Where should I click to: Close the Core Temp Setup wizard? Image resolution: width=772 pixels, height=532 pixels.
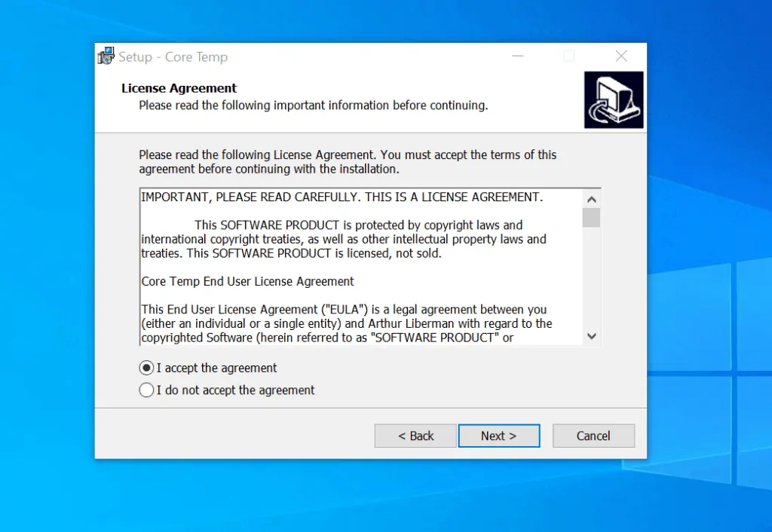point(620,56)
